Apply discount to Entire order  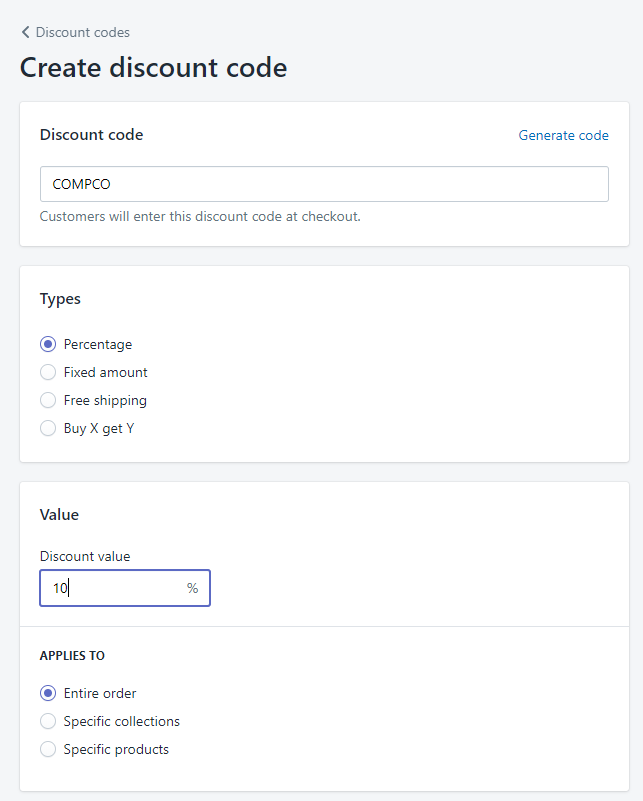(x=48, y=693)
